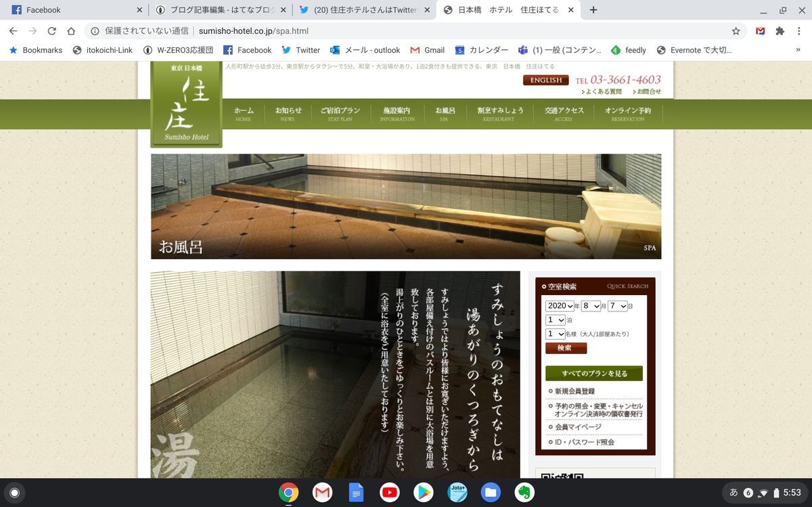Click the browser forward arrow

point(32,31)
